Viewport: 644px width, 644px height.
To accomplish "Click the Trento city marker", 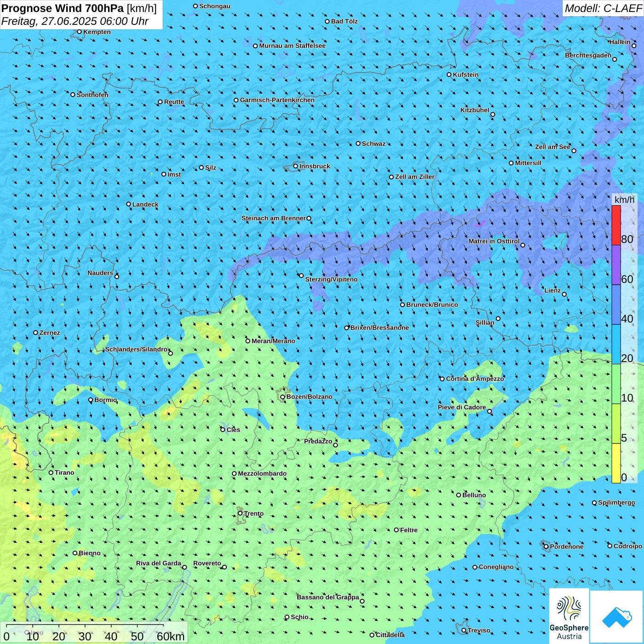I will tap(240, 513).
